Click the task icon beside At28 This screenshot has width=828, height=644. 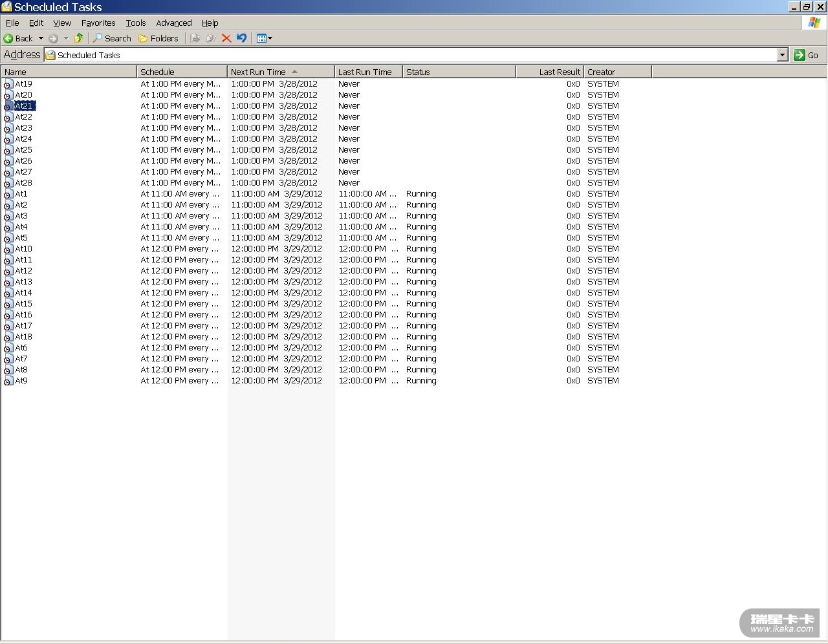click(8, 183)
